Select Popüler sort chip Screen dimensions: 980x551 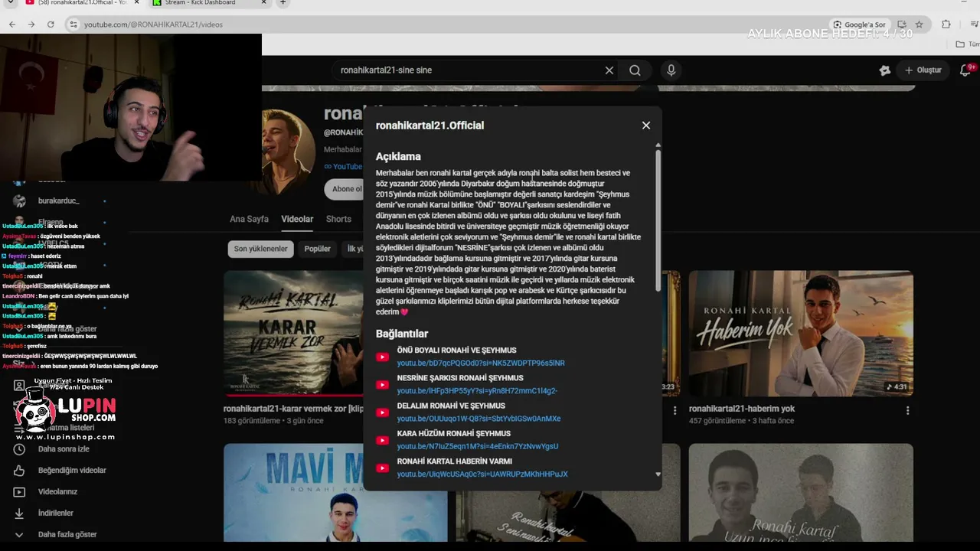click(x=318, y=249)
